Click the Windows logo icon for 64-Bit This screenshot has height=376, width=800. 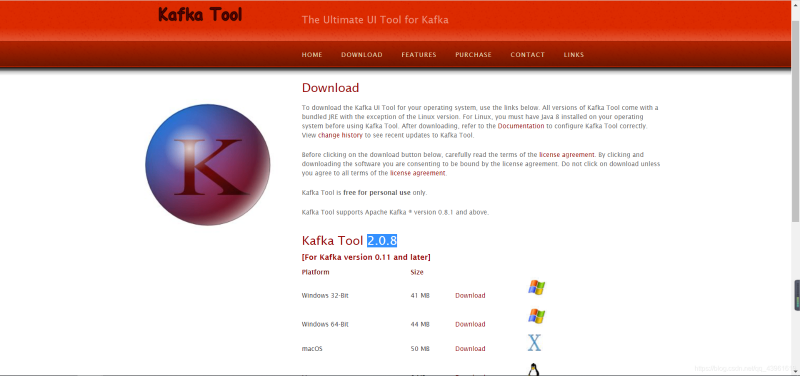point(536,316)
